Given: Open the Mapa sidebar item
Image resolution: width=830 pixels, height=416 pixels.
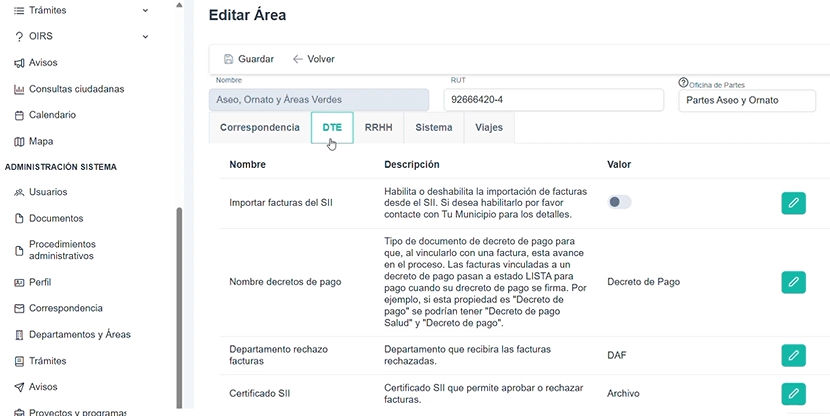Looking at the screenshot, I should 41,141.
